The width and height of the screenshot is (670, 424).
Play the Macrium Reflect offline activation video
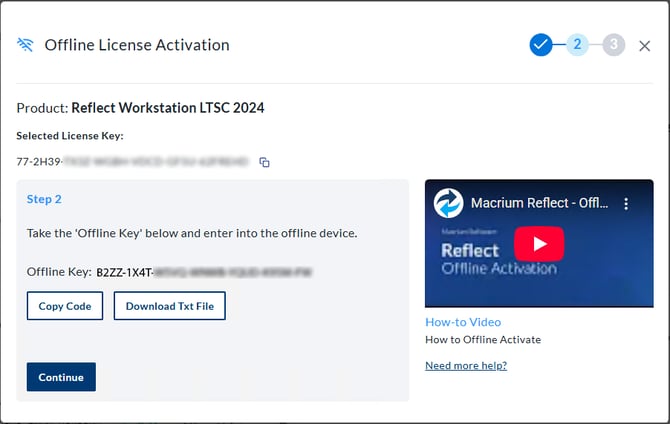tap(540, 243)
